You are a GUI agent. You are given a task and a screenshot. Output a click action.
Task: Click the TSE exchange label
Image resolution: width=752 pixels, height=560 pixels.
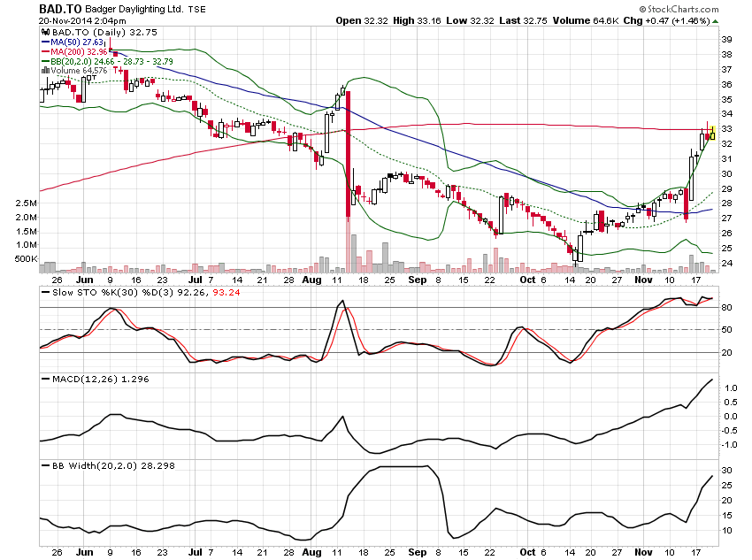[196, 9]
